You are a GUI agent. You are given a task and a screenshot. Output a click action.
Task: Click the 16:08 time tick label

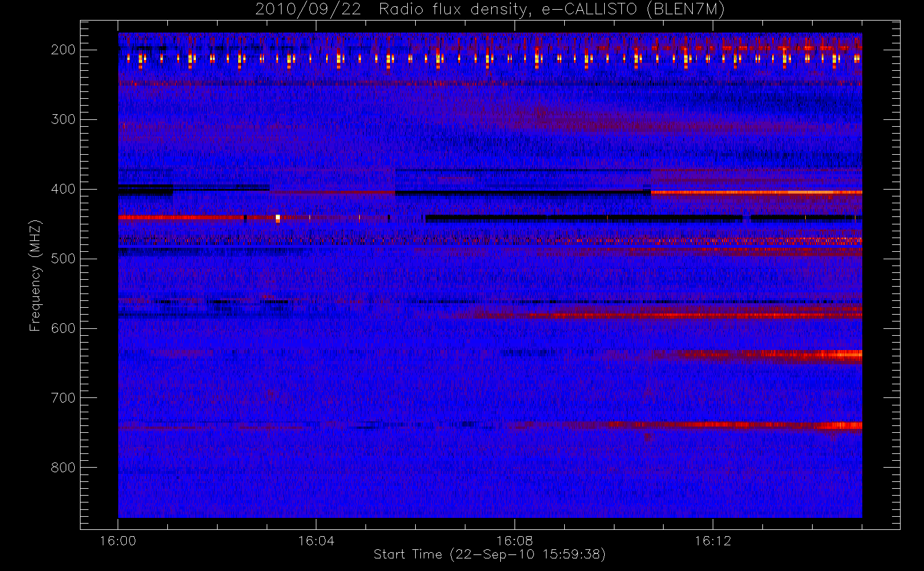(515, 541)
